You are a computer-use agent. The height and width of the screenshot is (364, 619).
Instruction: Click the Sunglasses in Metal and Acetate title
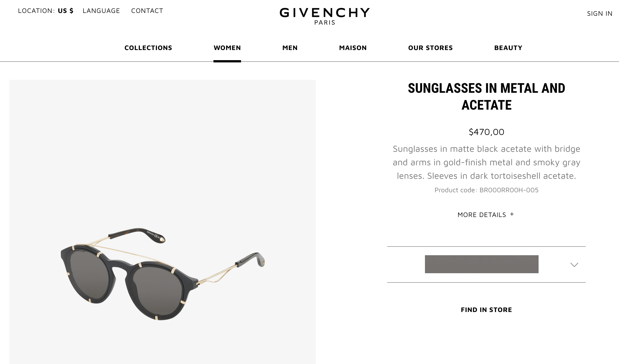(x=487, y=96)
